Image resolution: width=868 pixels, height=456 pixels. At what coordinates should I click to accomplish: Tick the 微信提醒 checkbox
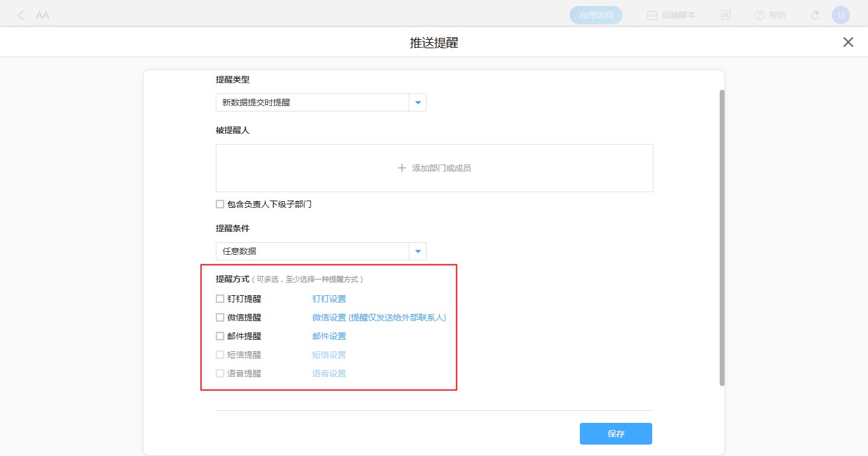[x=220, y=317]
